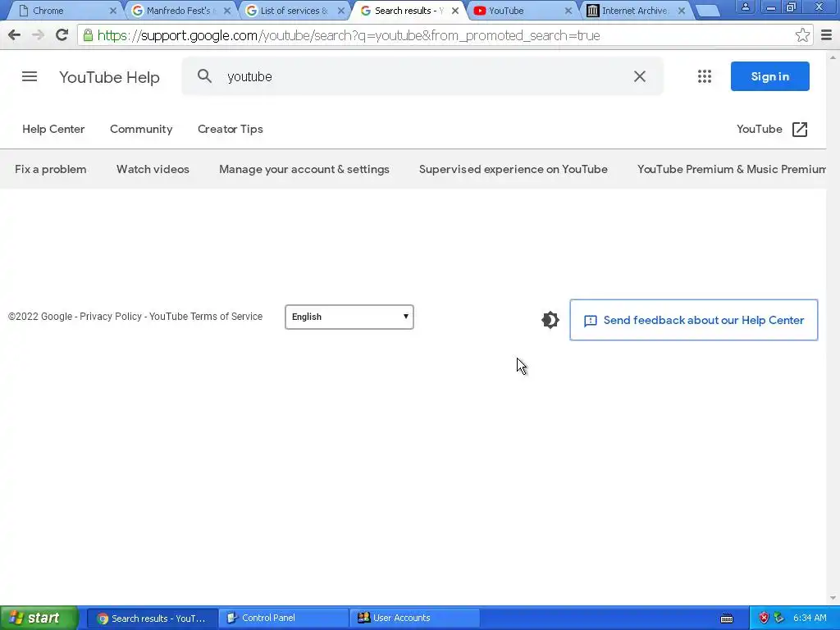Switch to Internet Archive tab
This screenshot has height=630, width=840.
pyautogui.click(x=636, y=11)
